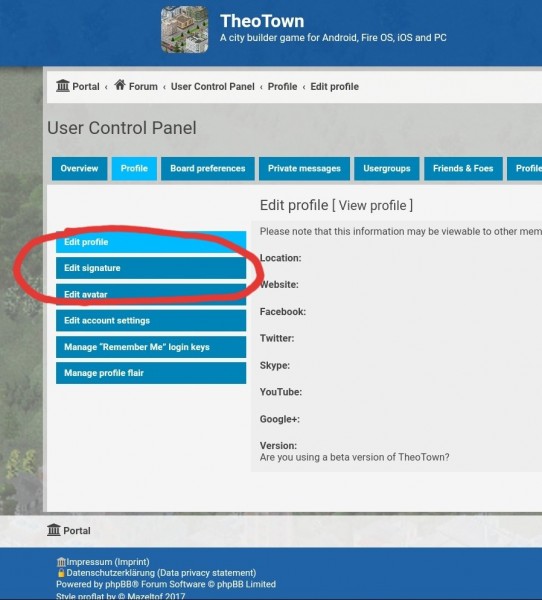Viewport: 542px width, 600px height.
Task: Click the TheoTown site title
Action: 262,21
